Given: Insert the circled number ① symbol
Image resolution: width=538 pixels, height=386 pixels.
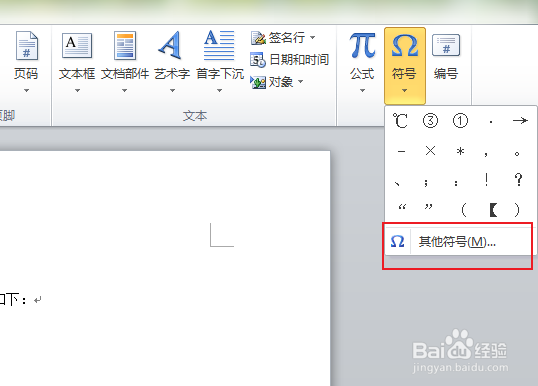Looking at the screenshot, I should point(460,121).
